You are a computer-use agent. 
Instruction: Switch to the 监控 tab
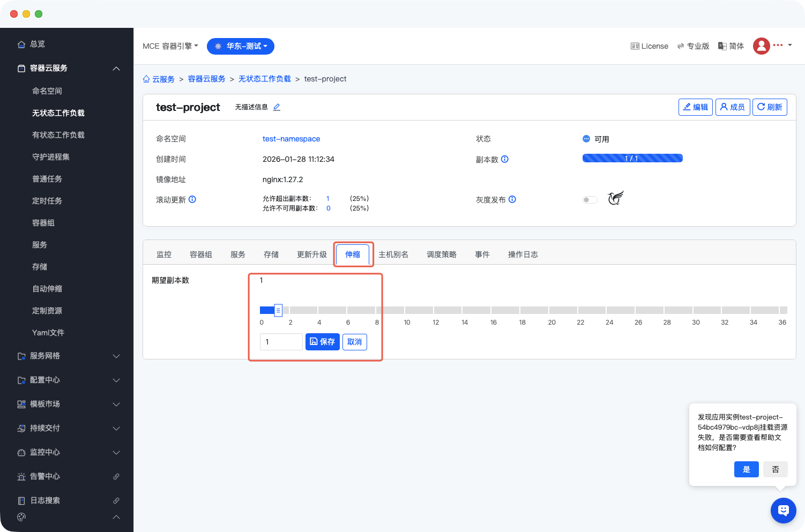point(164,254)
